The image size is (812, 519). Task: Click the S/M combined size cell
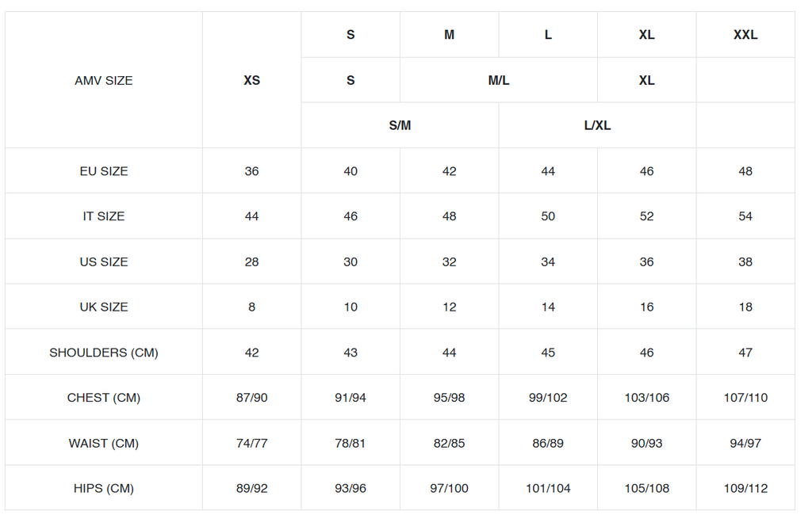point(400,125)
